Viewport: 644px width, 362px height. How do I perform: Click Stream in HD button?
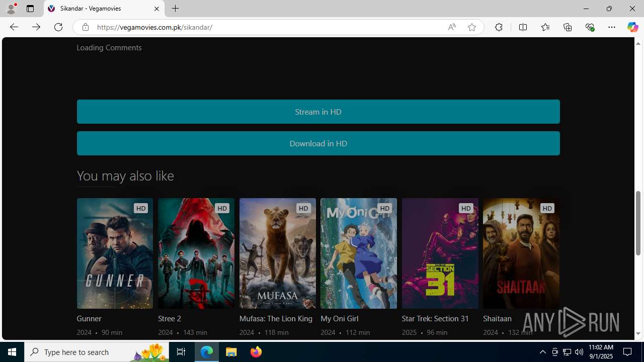(318, 112)
